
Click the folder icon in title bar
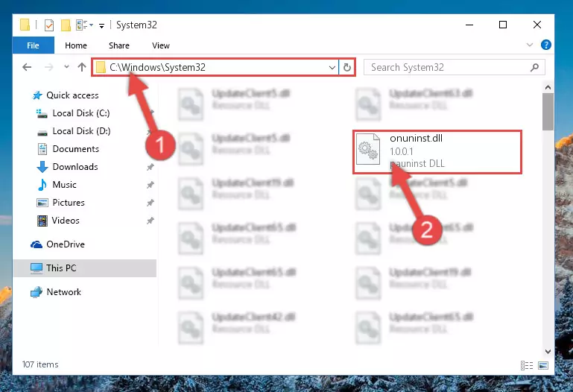coord(25,25)
